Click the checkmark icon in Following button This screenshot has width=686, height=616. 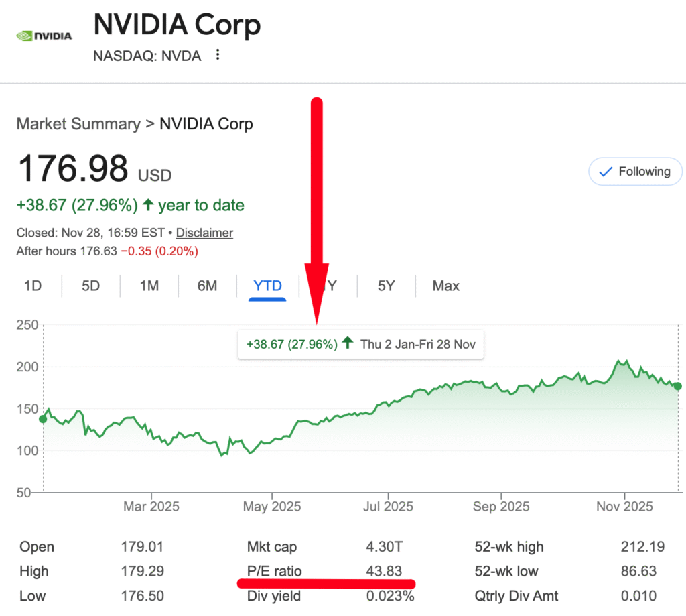click(606, 172)
